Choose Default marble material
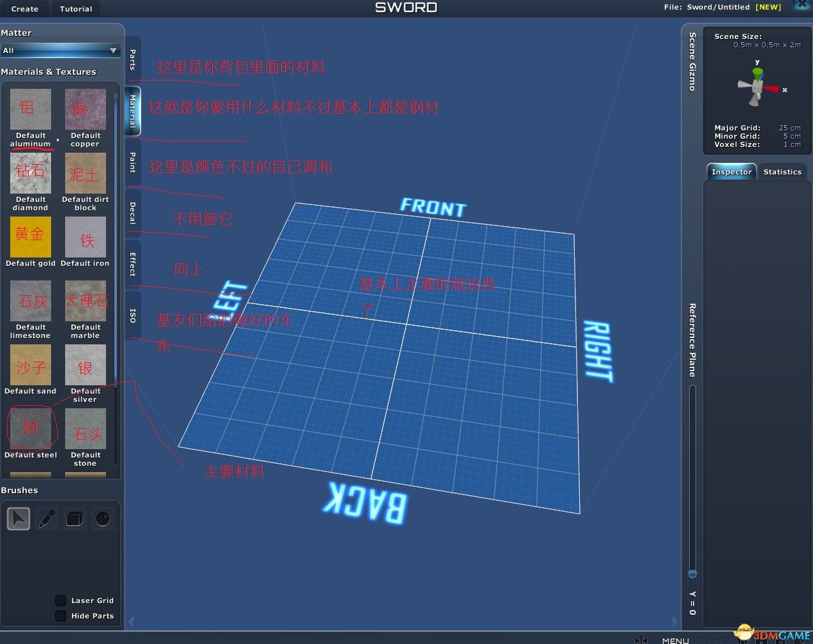Viewport: 813px width, 644px height. coord(86,301)
